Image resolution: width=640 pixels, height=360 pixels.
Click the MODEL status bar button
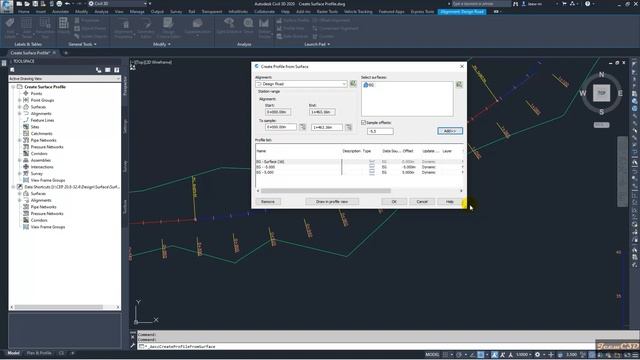point(432,355)
